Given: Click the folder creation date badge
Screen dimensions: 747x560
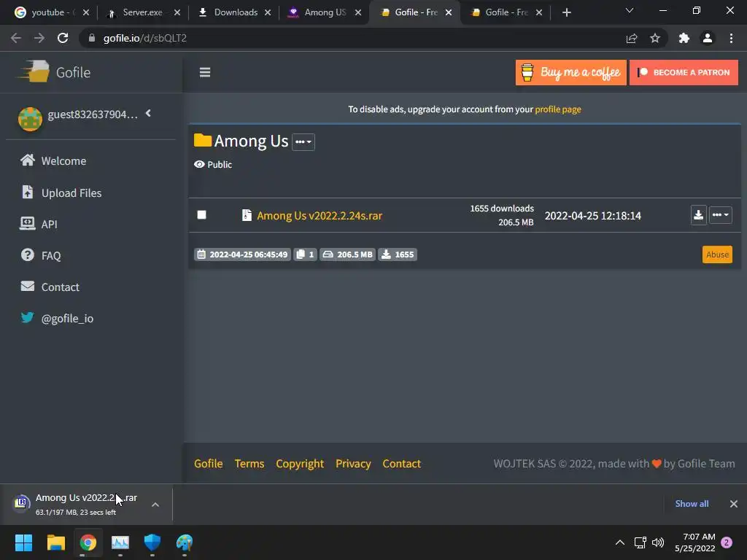Looking at the screenshot, I should tap(242, 254).
